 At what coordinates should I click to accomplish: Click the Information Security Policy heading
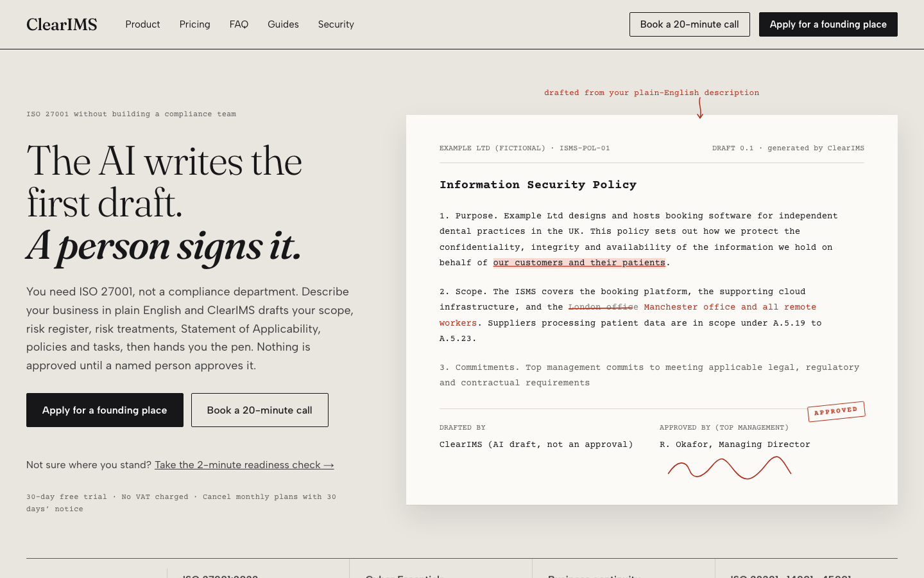[x=538, y=185]
